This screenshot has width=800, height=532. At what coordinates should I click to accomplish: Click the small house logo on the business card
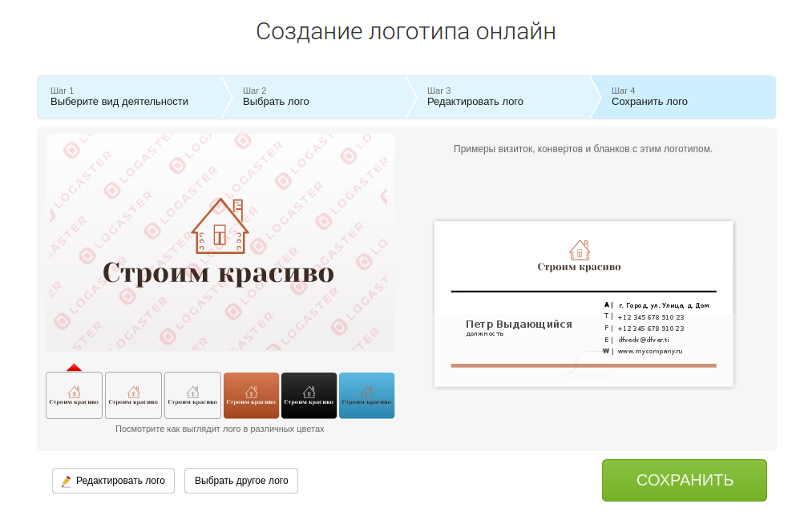[580, 250]
